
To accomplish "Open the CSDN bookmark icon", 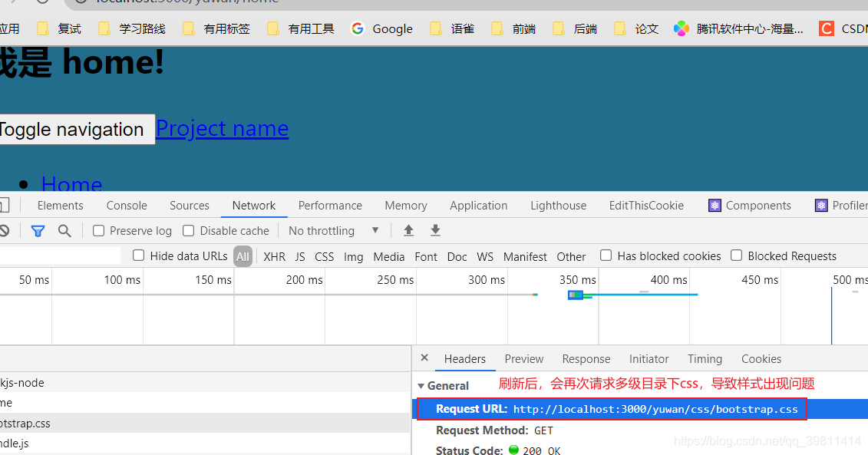I will 827,28.
